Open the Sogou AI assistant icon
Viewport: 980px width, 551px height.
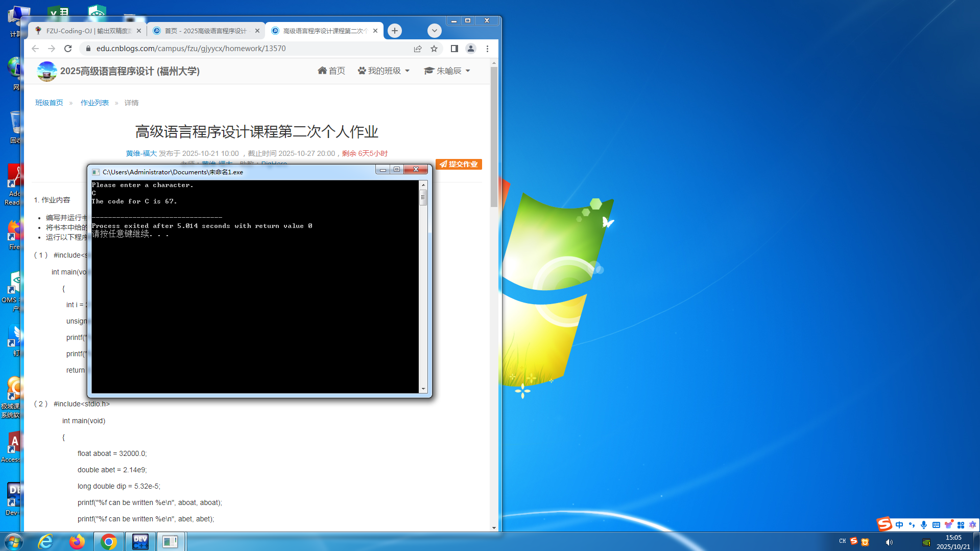coord(972,525)
